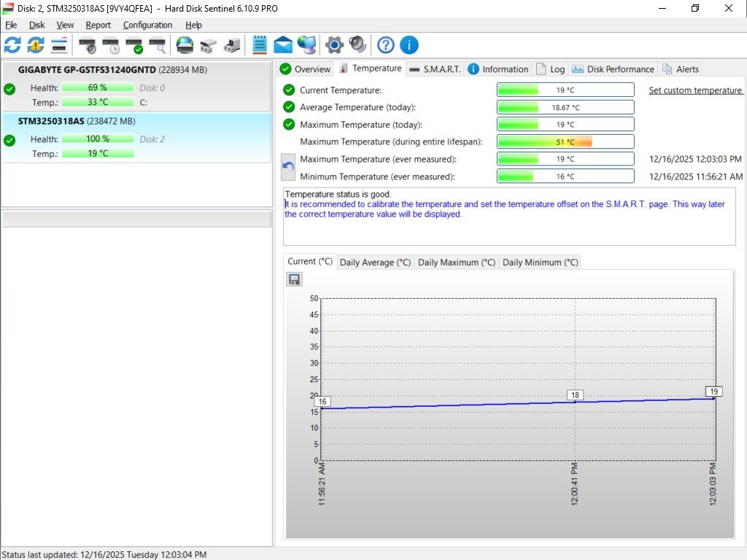This screenshot has height=560, width=747.
Task: Click the blue refresh arrows toolbar icon
Action: [x=12, y=45]
